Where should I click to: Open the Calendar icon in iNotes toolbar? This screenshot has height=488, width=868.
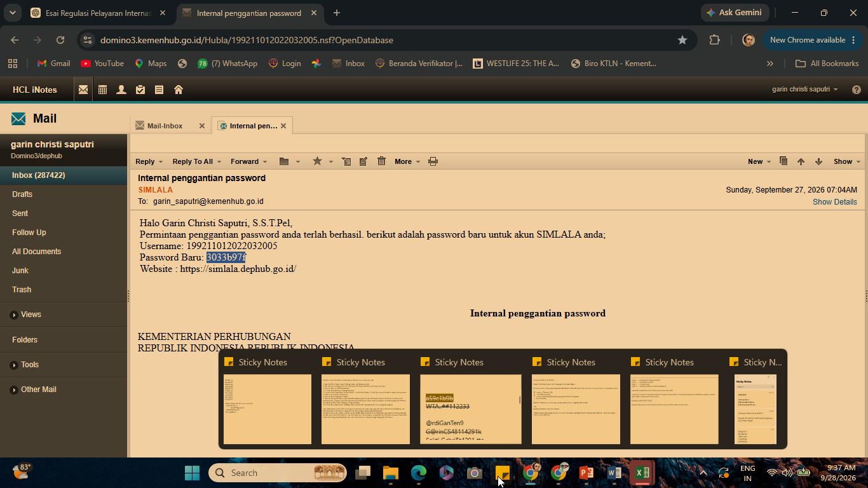pyautogui.click(x=102, y=90)
